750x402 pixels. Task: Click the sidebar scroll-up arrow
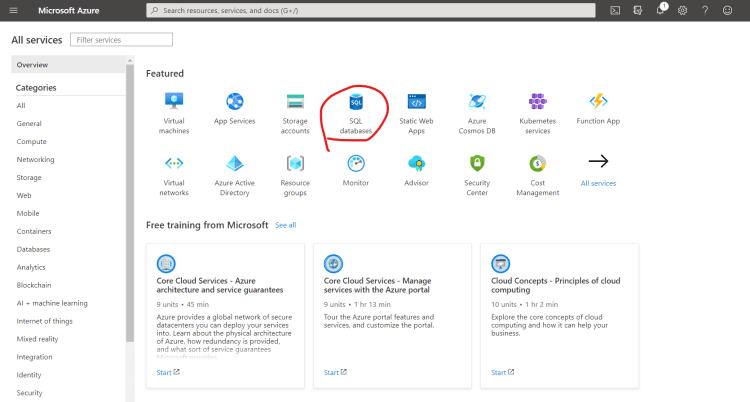[x=130, y=60]
